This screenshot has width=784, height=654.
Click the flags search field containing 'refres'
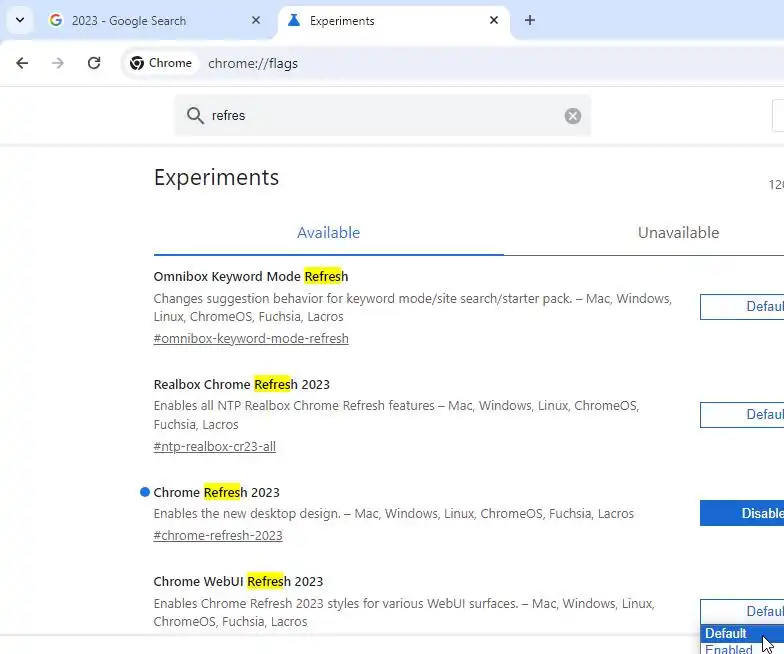pyautogui.click(x=382, y=116)
